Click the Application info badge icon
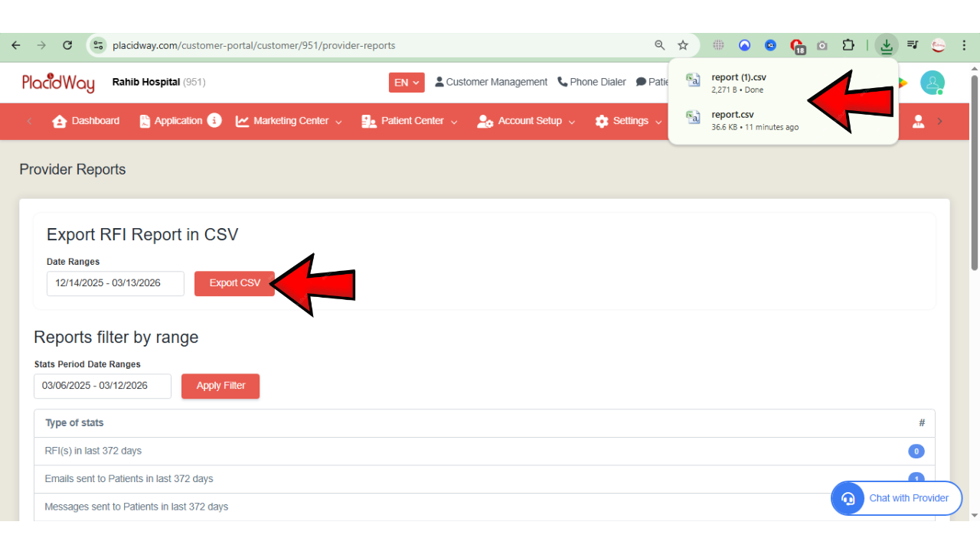 click(214, 121)
